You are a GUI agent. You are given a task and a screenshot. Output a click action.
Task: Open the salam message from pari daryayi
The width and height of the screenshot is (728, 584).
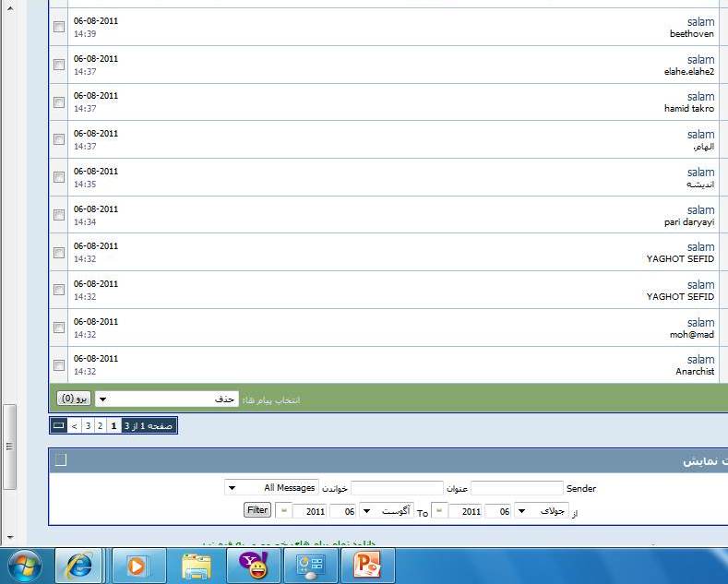point(700,209)
